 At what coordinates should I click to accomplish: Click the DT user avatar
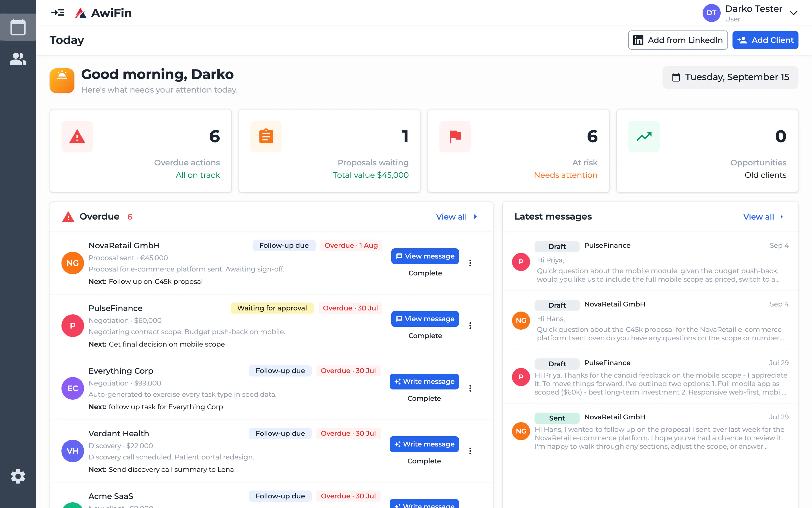point(711,13)
